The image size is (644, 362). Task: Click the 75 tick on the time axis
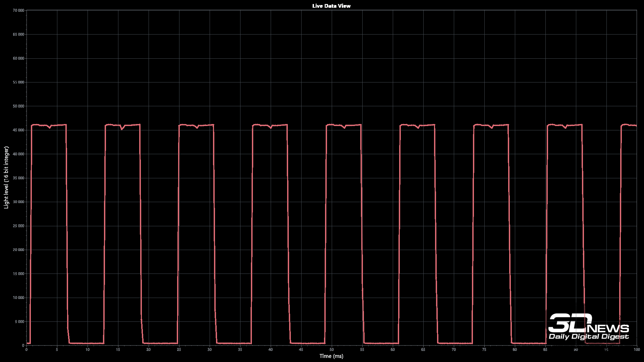[x=484, y=350]
